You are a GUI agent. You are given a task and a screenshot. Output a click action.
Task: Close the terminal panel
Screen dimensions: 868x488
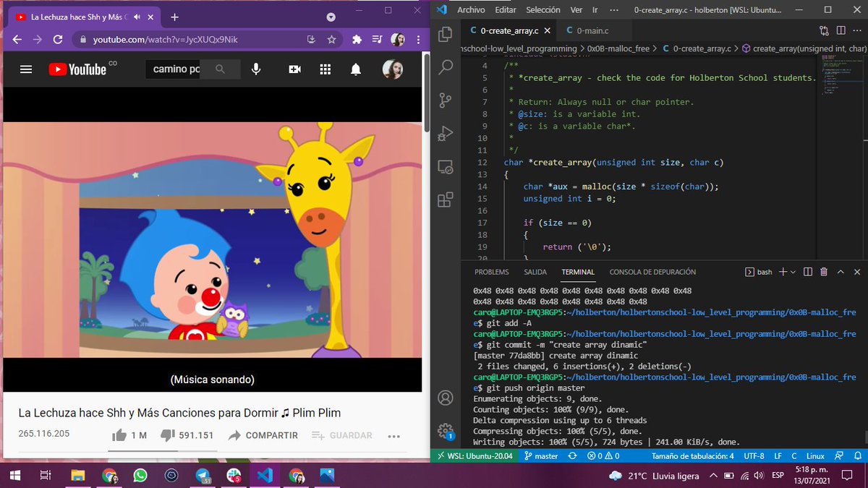tap(857, 272)
